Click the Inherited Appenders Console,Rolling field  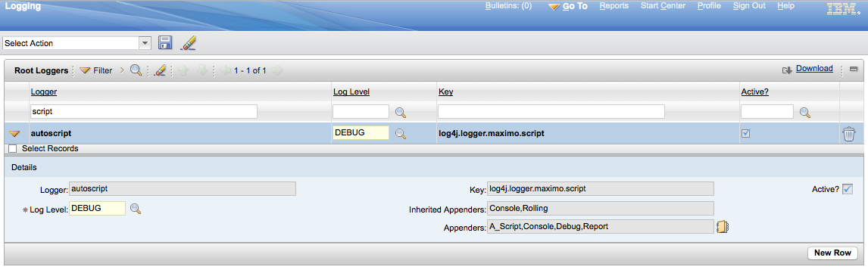pos(601,209)
